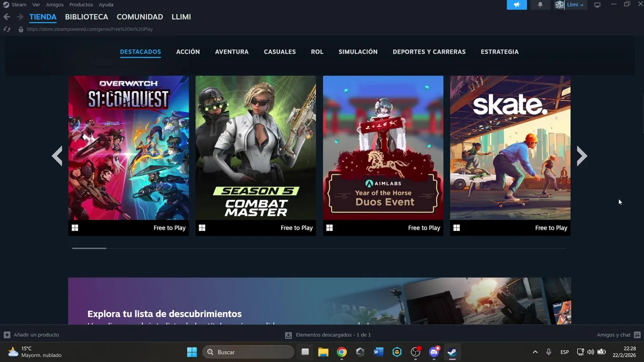Click the Windows icon under Overwatch card
The width and height of the screenshot is (644, 362).
(75, 228)
